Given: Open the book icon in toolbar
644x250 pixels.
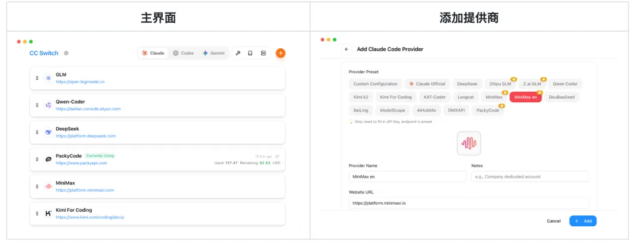Looking at the screenshot, I should click(250, 54).
